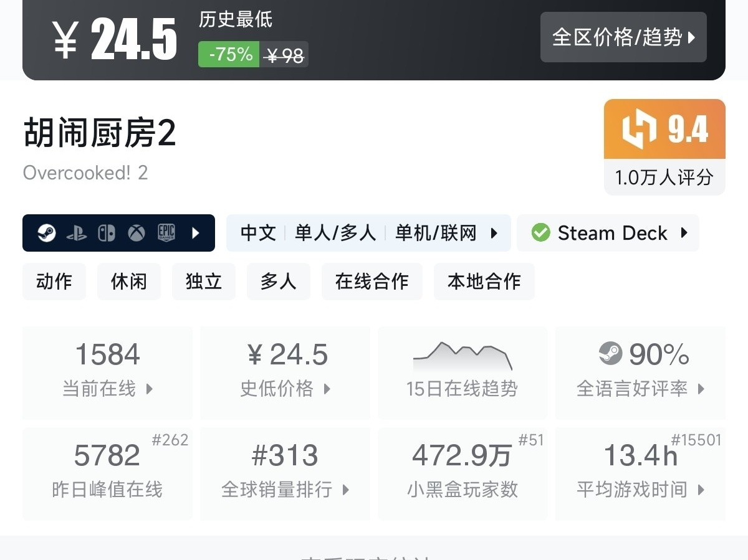Click the #313 sales ranking value
The width and height of the screenshot is (748, 560).
coord(285,455)
